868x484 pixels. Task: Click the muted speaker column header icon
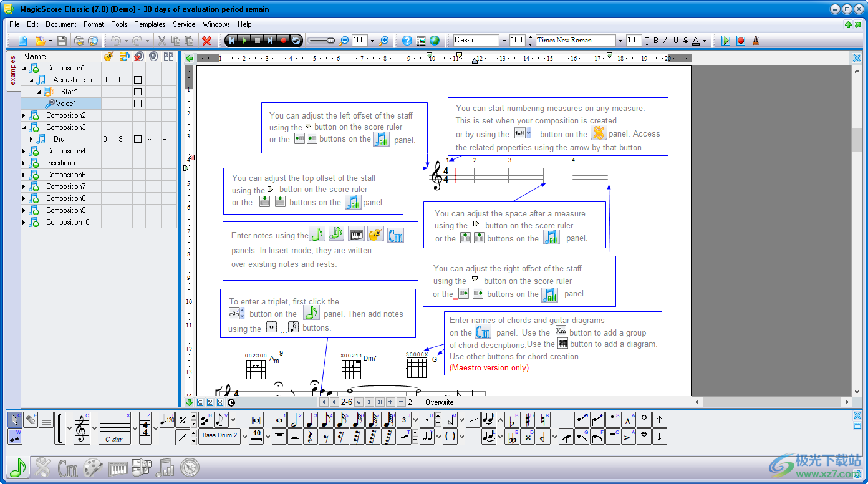click(138, 56)
